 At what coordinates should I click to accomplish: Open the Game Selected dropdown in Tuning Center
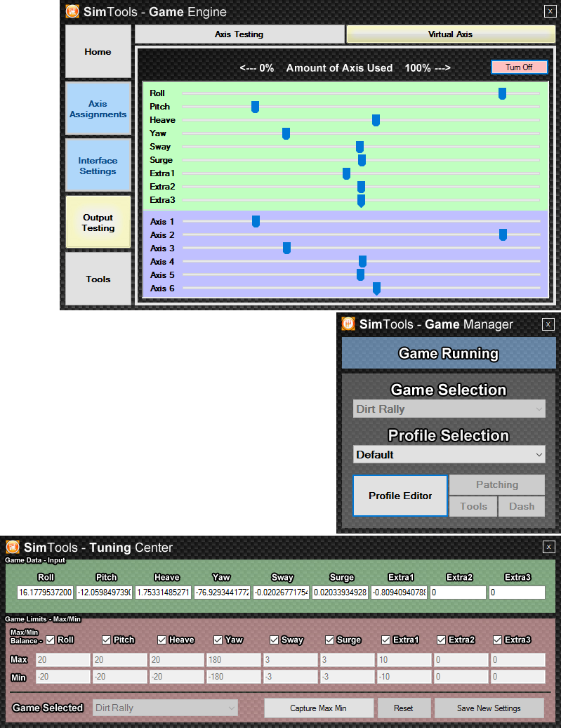(165, 708)
